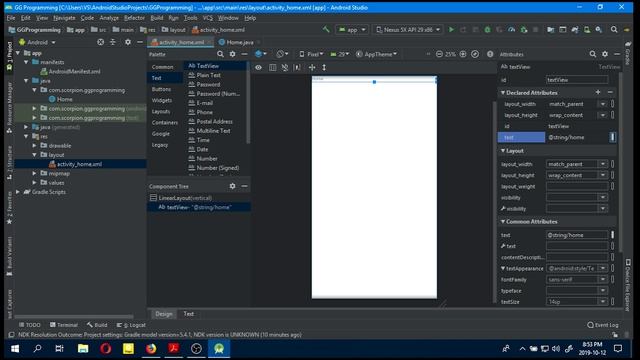Toggle vertical expand arrows icon
The height and width of the screenshot is (360, 640).
[x=324, y=67]
